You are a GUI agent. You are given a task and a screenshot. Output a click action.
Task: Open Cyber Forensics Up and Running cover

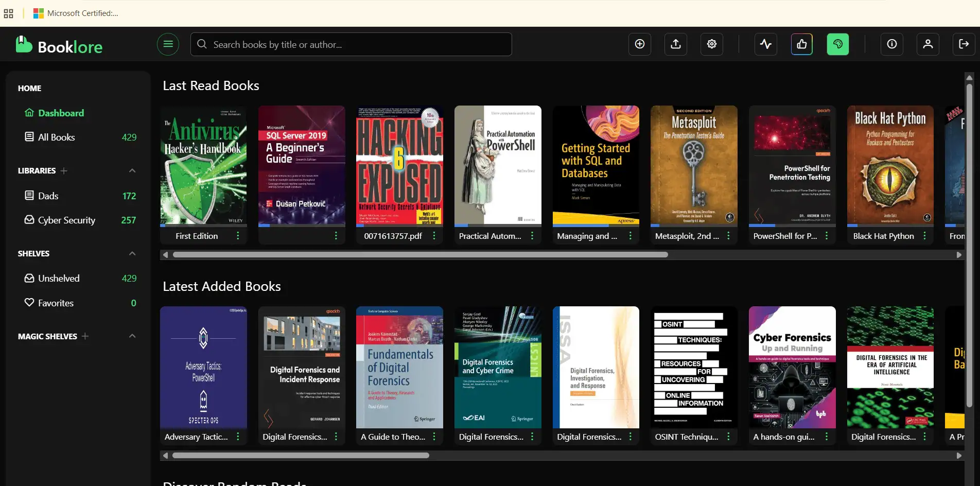coord(792,367)
